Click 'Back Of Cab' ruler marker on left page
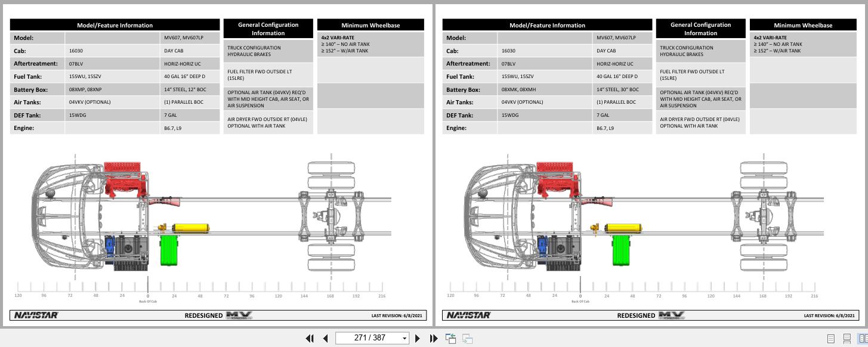The image size is (868, 347). [148, 301]
